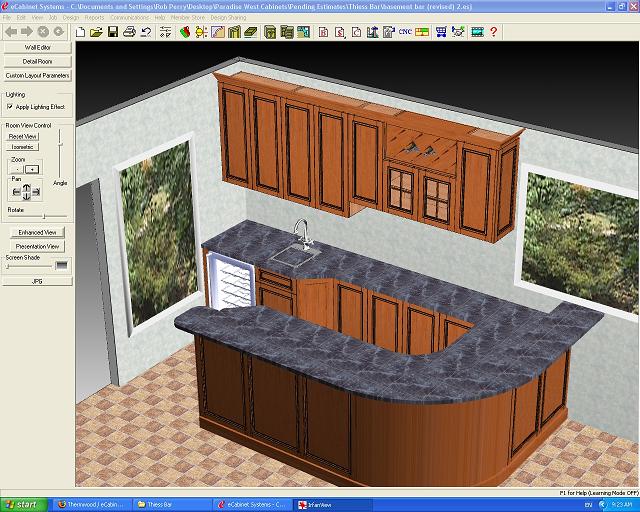Click the Save floppy disk icon
Image resolution: width=640 pixels, height=512 pixels.
coord(113,32)
